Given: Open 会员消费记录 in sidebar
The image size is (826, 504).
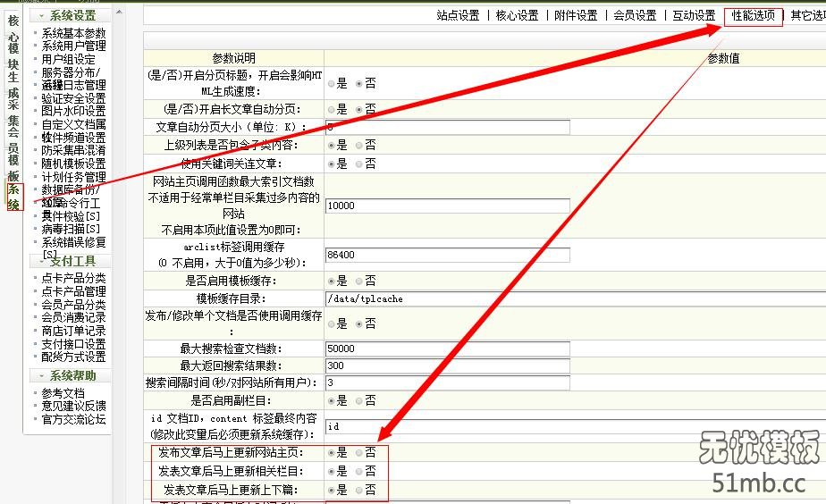Looking at the screenshot, I should 73,317.
